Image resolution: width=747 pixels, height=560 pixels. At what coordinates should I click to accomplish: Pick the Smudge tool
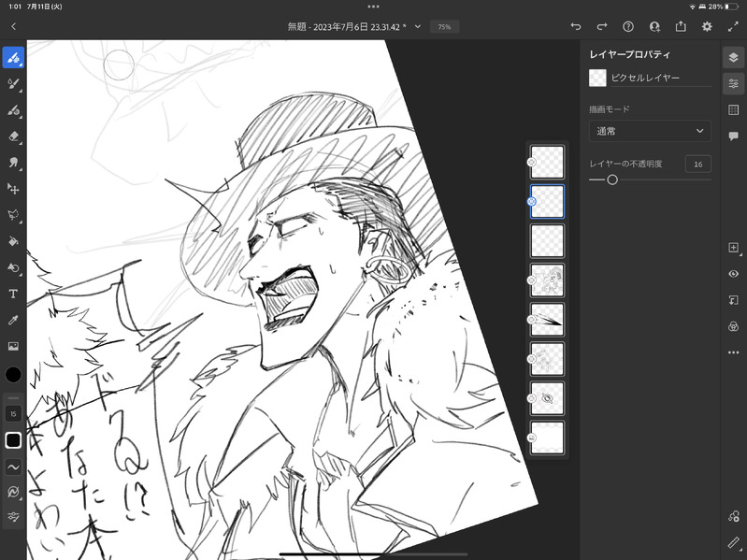pyautogui.click(x=13, y=163)
